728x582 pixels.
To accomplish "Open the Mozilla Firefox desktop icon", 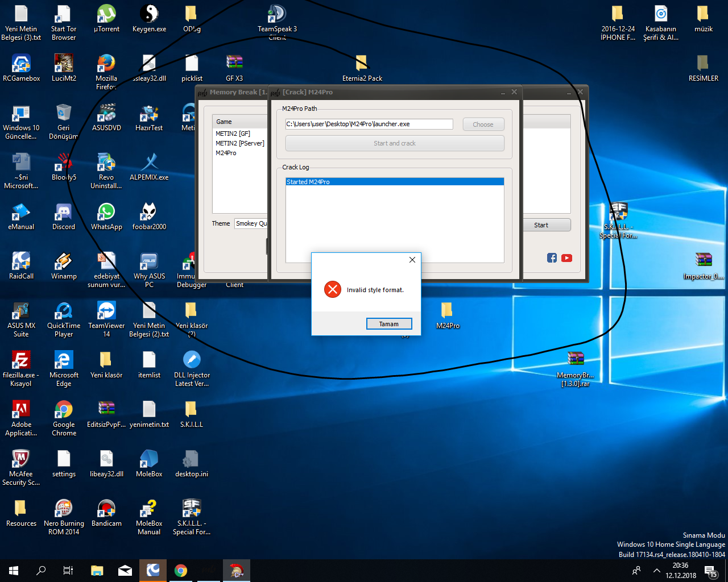I will [x=106, y=72].
